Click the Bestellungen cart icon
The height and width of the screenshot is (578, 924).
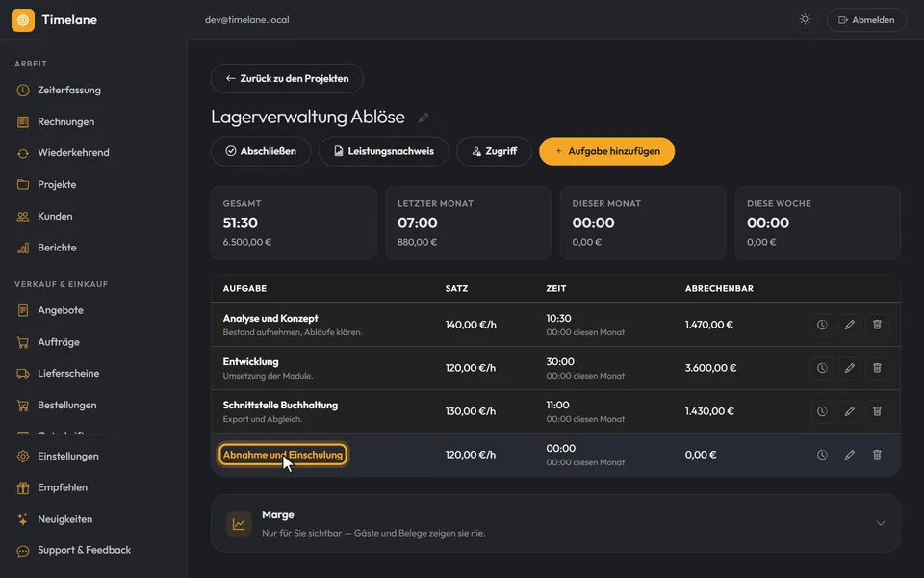coord(23,406)
